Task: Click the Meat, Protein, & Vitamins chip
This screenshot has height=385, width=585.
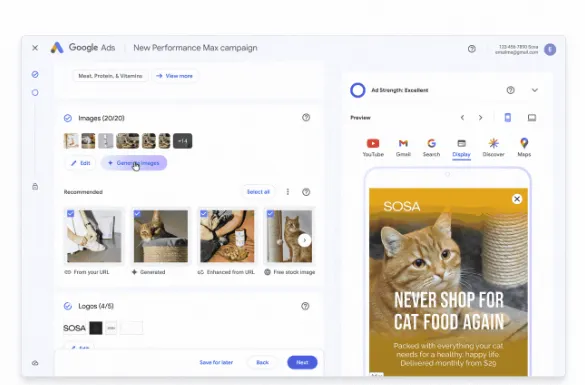Action: [110, 76]
